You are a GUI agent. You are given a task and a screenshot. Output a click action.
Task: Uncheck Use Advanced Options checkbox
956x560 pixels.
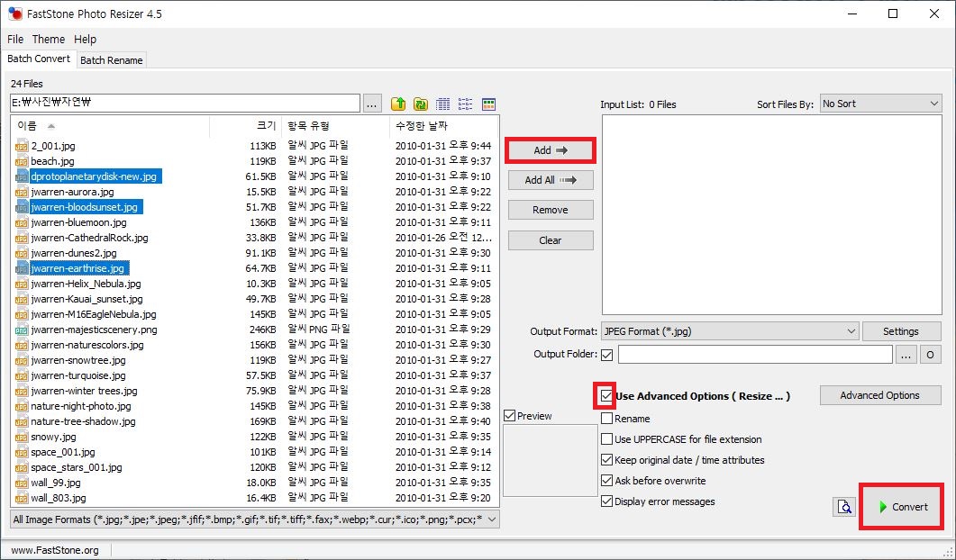pyautogui.click(x=606, y=396)
